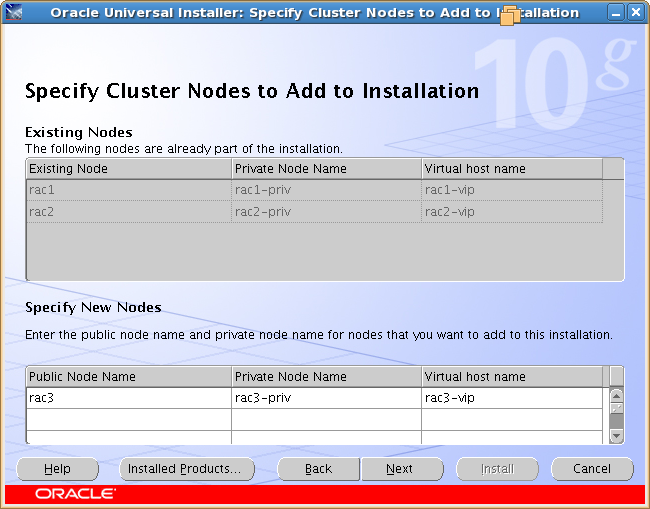Click the scroll down arrow in new nodes table
Viewport: 650px width, 509px height.
tap(616, 436)
